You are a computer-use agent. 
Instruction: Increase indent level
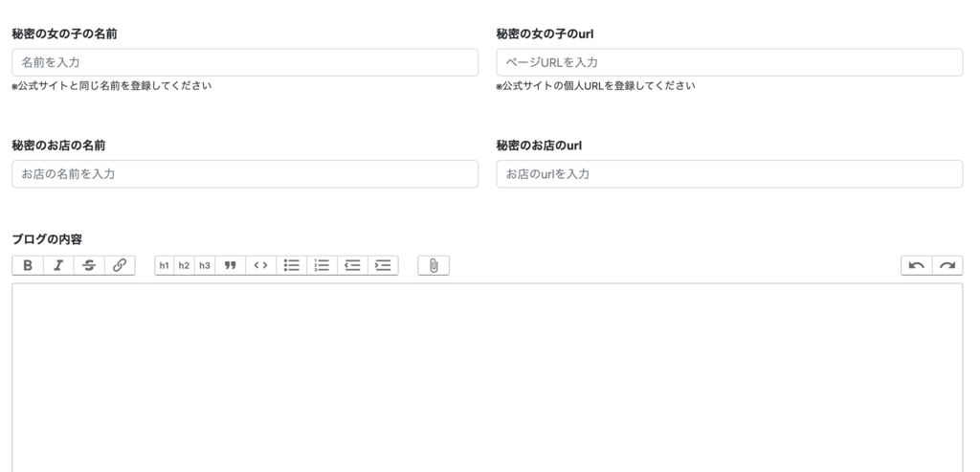[383, 265]
